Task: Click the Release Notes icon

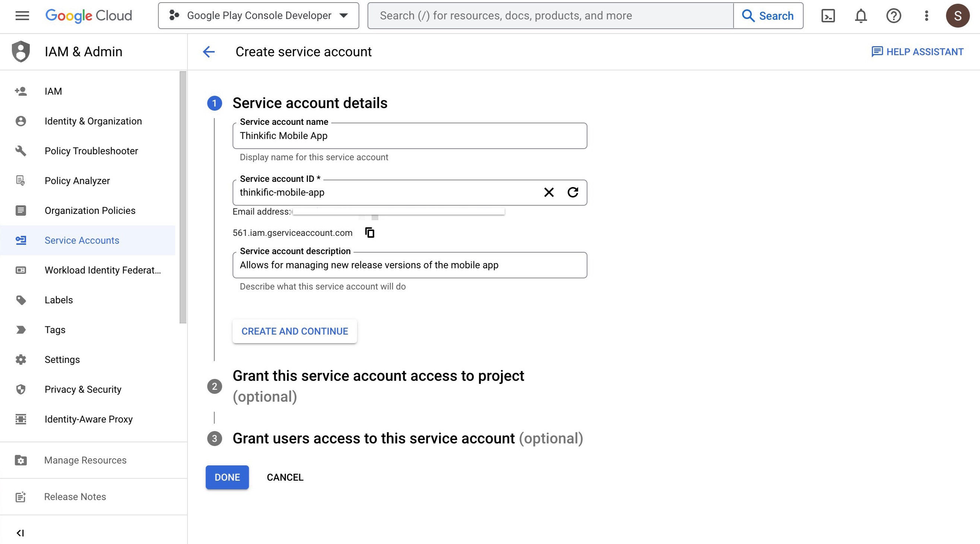Action: [x=21, y=496]
